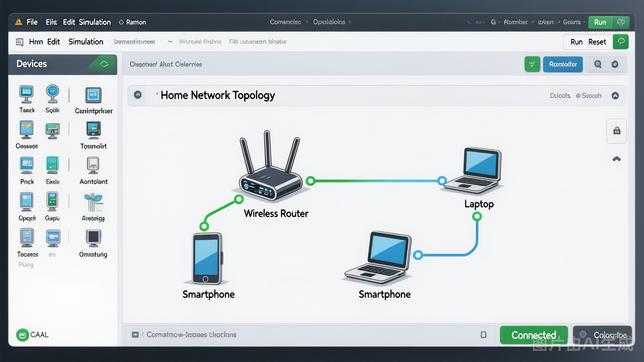Click the Geunic item in title bar
Viewport: 644px width, 362px height.
[x=572, y=22]
